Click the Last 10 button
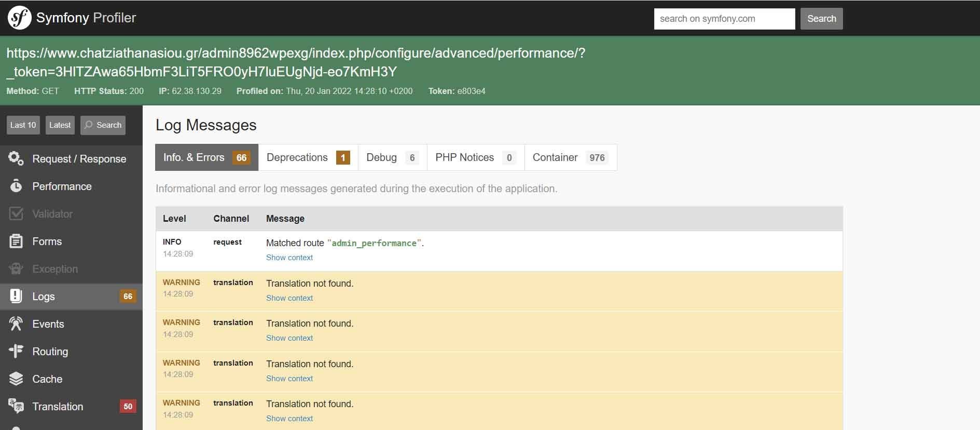The width and height of the screenshot is (980, 430). (23, 125)
